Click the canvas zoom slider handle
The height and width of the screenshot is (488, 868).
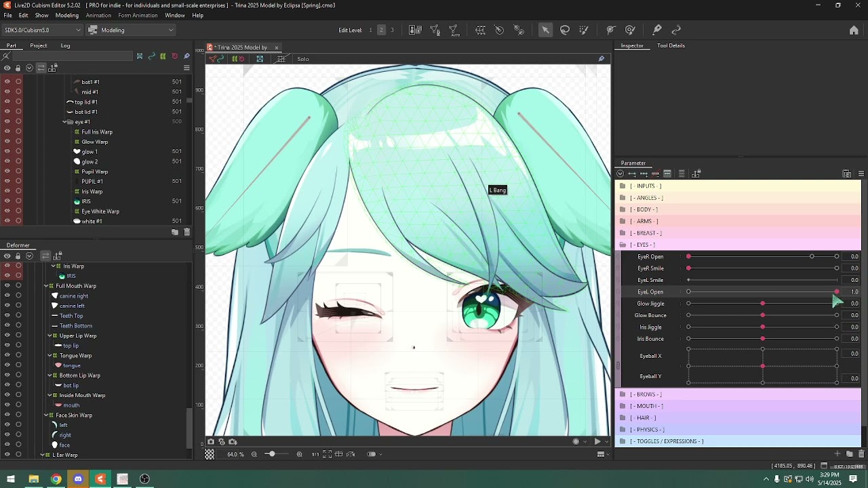272,454
